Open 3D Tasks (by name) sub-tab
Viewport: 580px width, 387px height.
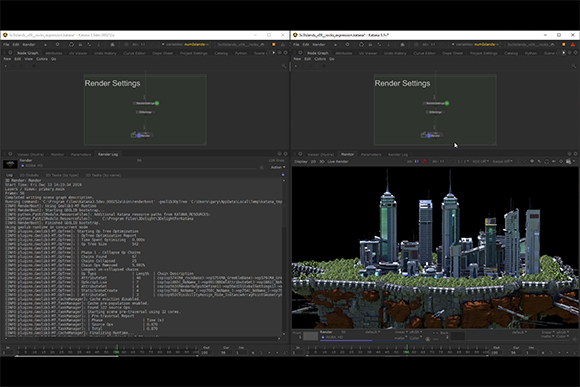[x=103, y=175]
